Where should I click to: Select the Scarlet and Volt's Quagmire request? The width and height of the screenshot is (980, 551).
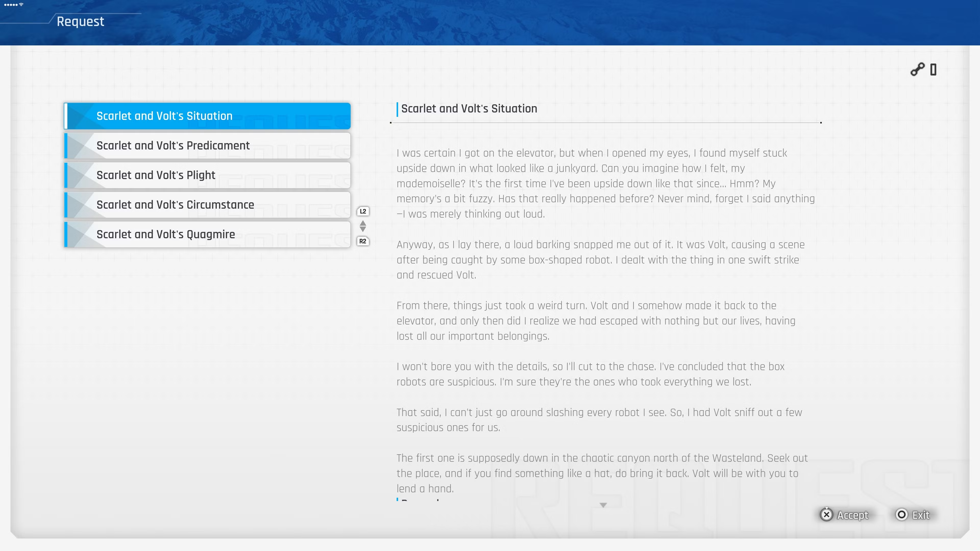tap(207, 235)
